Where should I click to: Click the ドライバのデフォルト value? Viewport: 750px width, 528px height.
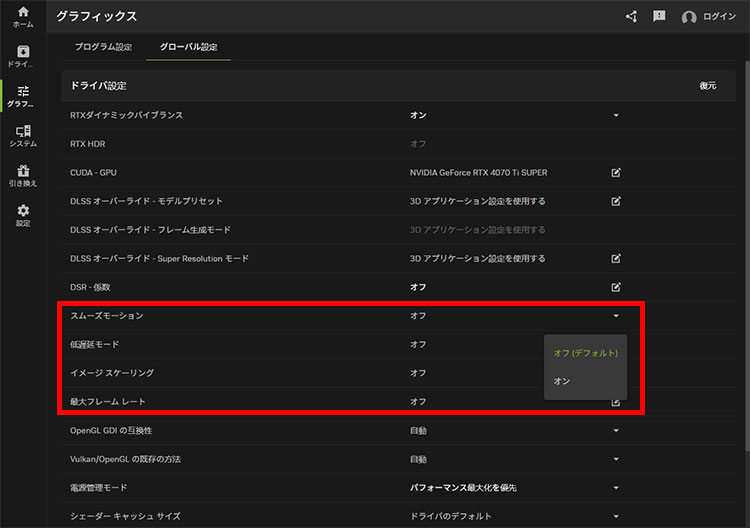coord(450,516)
